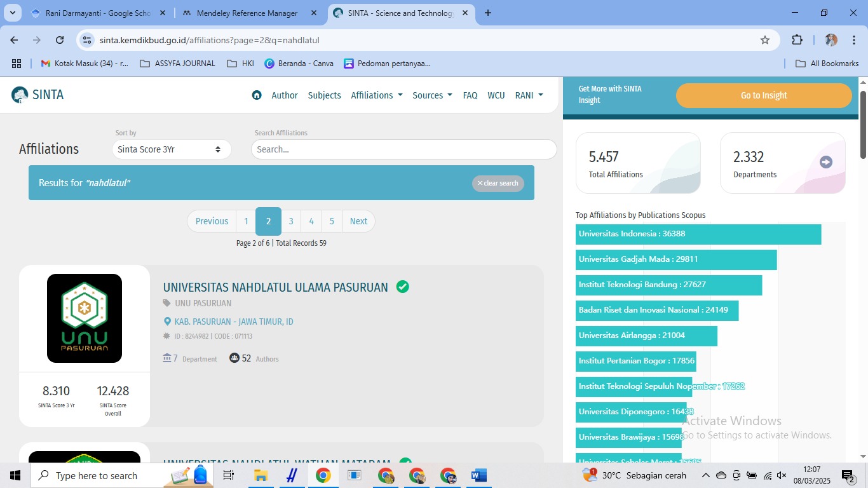Go back to the previous page

pos(14,40)
